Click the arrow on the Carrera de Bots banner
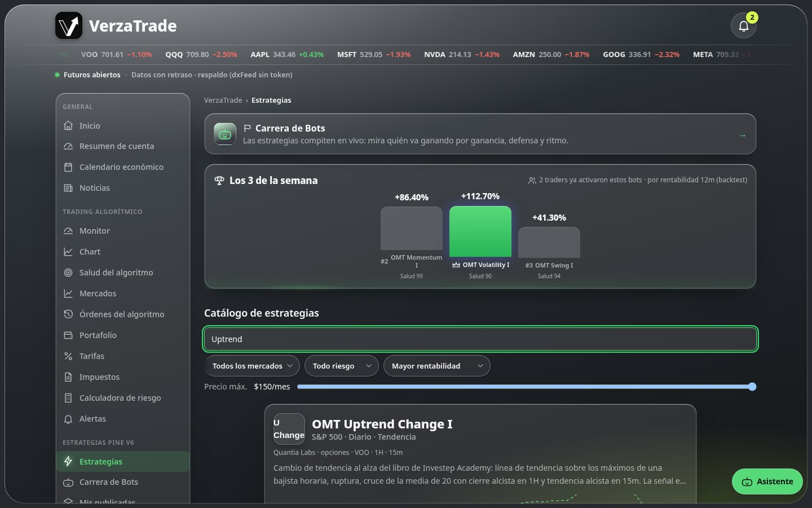 tap(742, 135)
